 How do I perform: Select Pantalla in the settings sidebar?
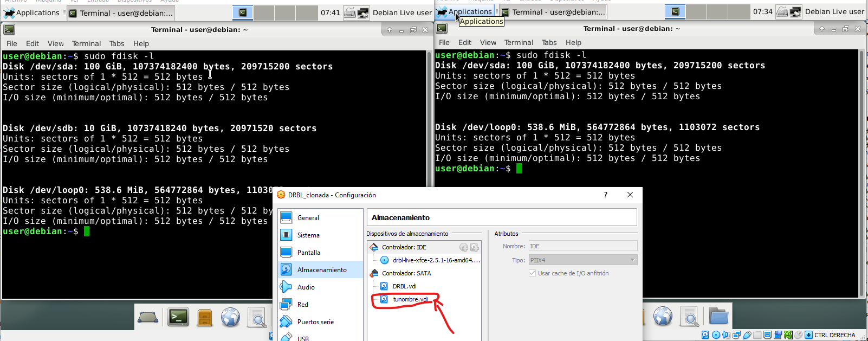(x=320, y=253)
